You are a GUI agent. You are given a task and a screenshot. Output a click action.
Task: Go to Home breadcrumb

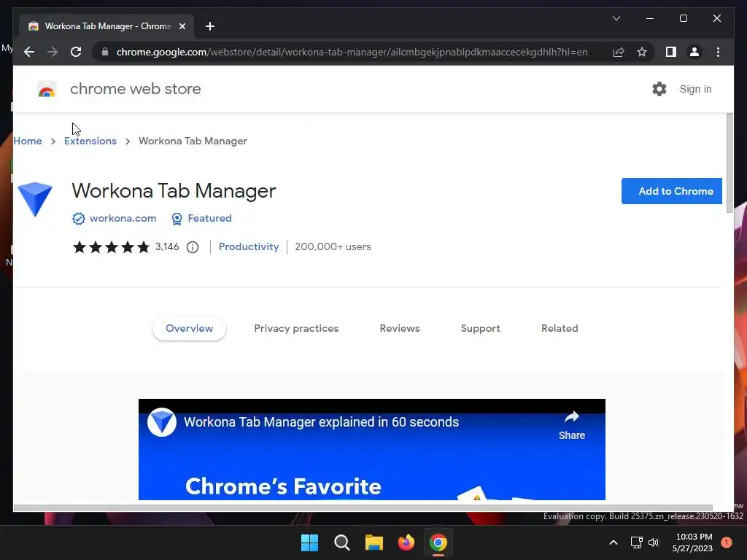coord(28,141)
